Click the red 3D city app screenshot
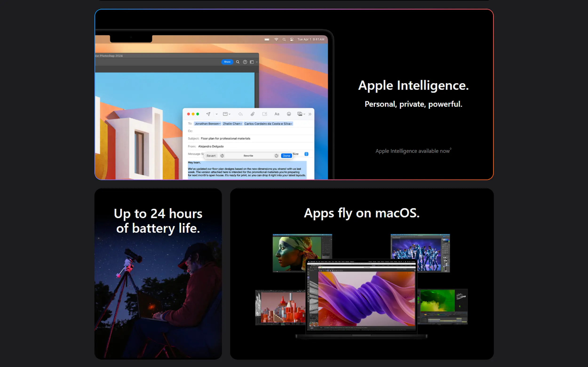The image size is (588, 367). [280, 307]
